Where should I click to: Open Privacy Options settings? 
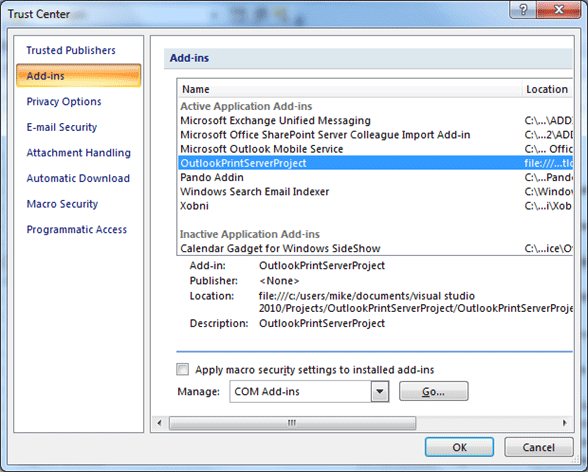point(64,101)
